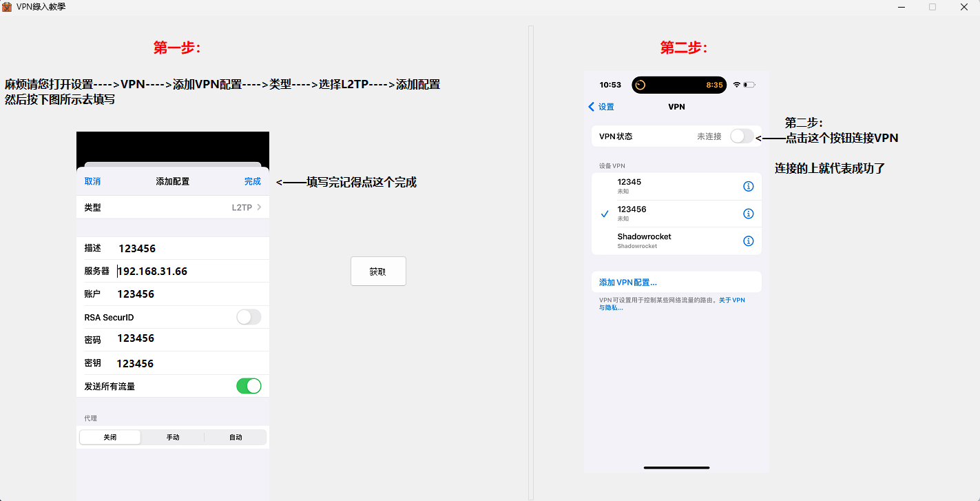
Task: Expand the 类型 L2TP chevron
Action: [x=259, y=207]
